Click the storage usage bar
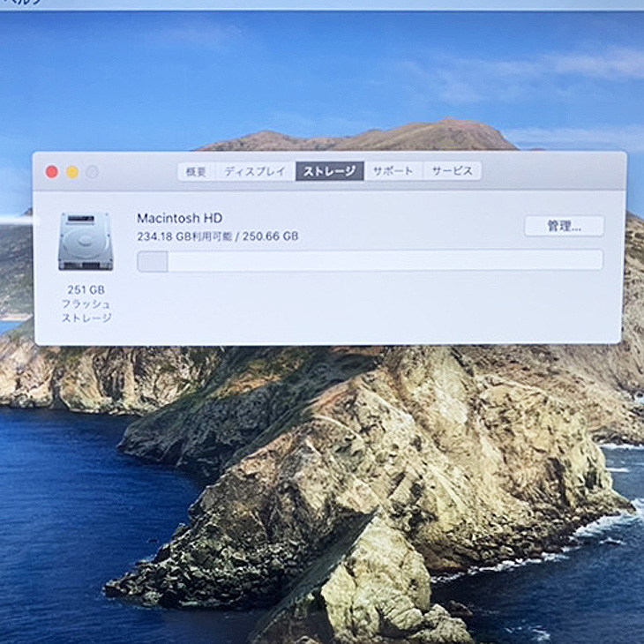Image resolution: width=644 pixels, height=644 pixels. [370, 261]
